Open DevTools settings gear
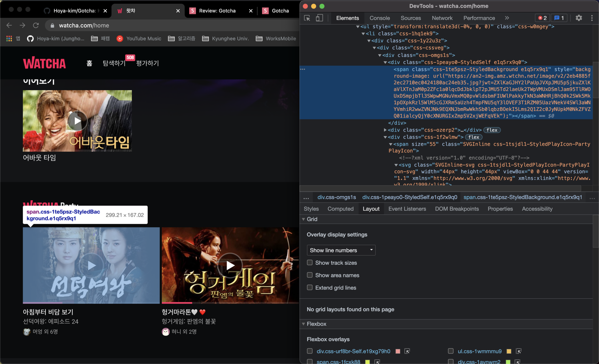The image size is (599, 364). 578,18
